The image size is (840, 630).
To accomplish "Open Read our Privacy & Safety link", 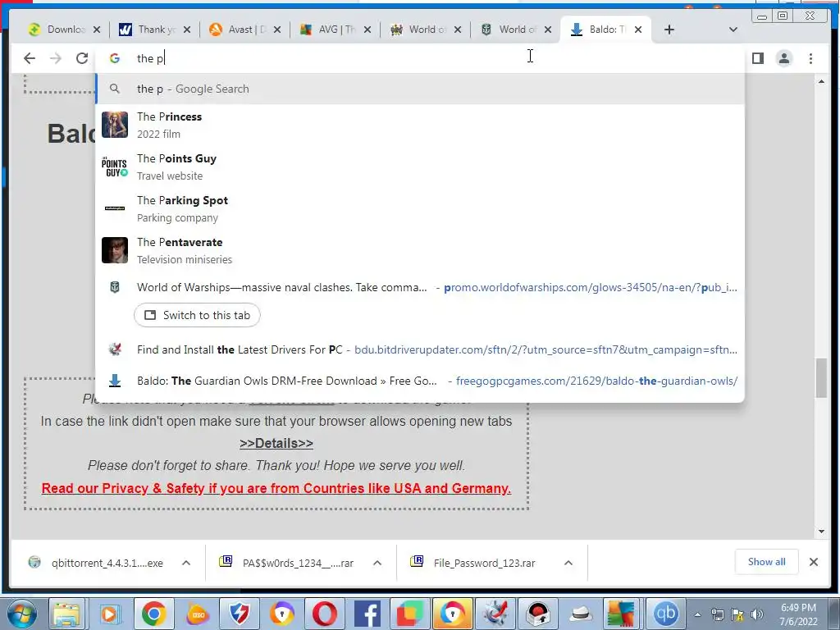I will [276, 489].
